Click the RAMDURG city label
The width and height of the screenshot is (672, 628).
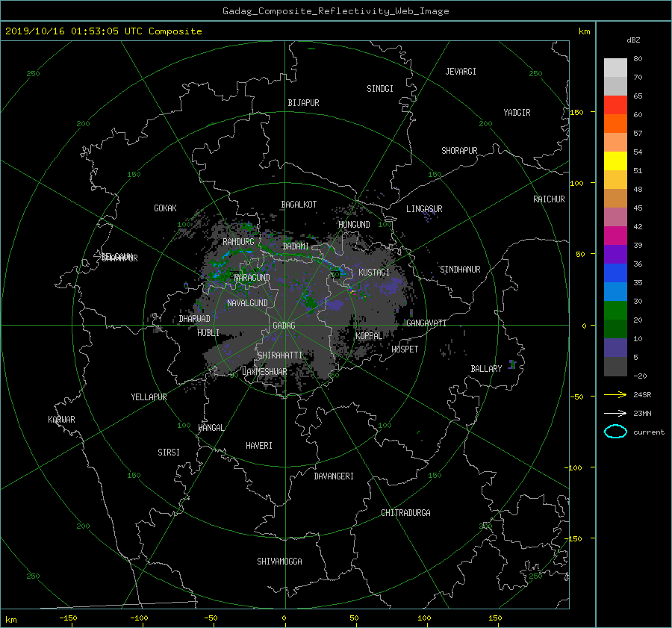(x=238, y=242)
